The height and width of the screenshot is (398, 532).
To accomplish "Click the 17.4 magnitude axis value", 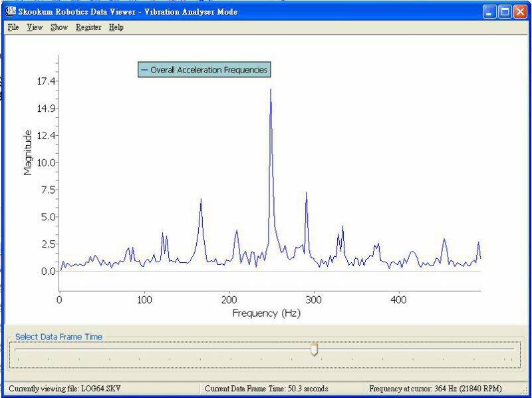I will pyautogui.click(x=46, y=81).
